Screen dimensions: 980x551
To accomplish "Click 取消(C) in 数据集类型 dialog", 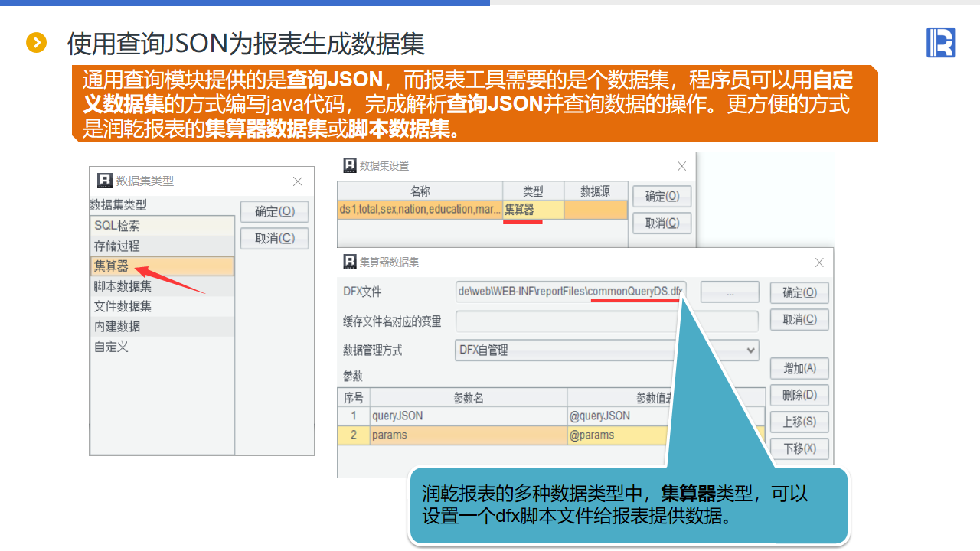I will pos(274,238).
